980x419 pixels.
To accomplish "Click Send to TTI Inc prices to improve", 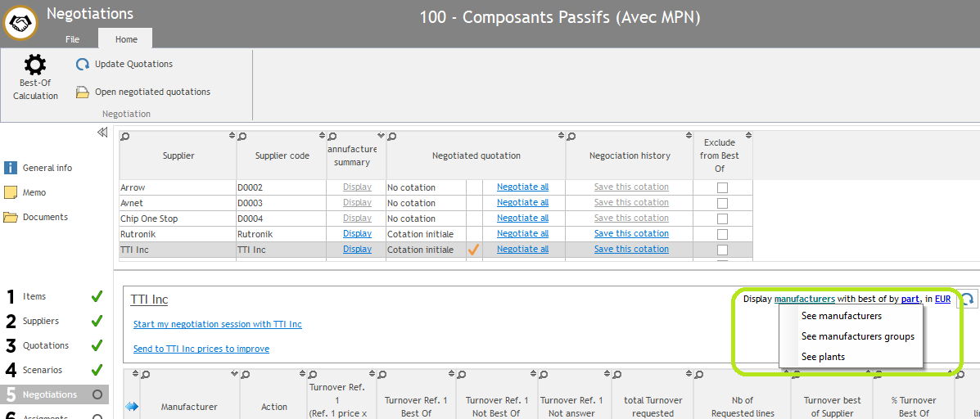I will (x=201, y=349).
